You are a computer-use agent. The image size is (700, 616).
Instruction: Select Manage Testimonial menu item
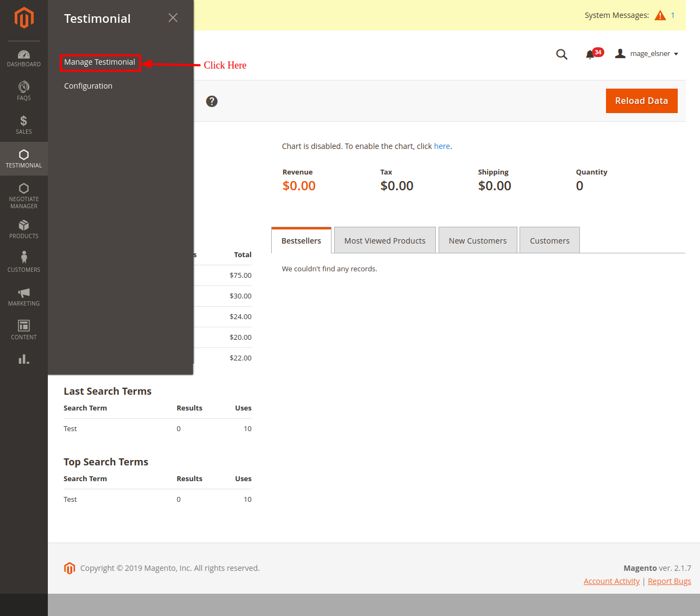tap(99, 62)
